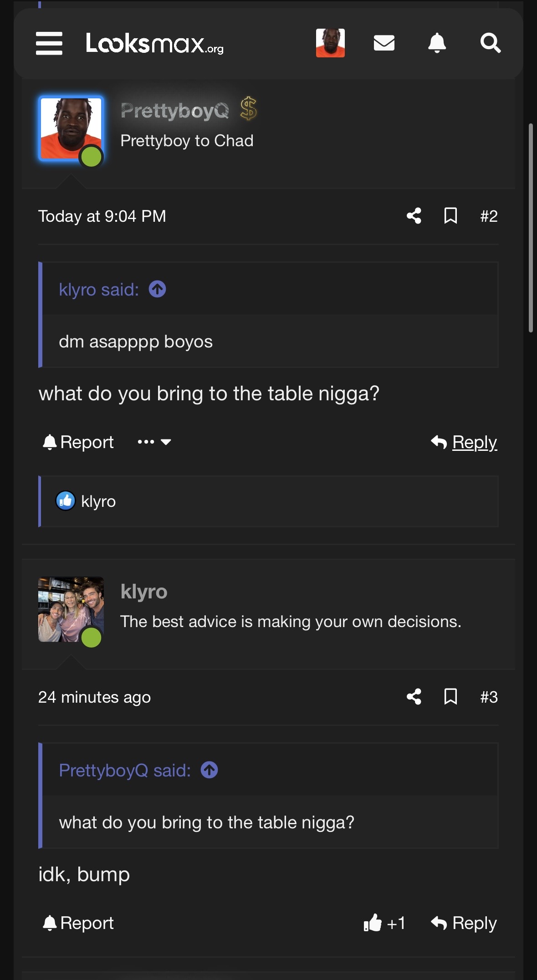The width and height of the screenshot is (537, 980).
Task: Reply to PrettyboyQ's post #2
Action: (x=464, y=442)
